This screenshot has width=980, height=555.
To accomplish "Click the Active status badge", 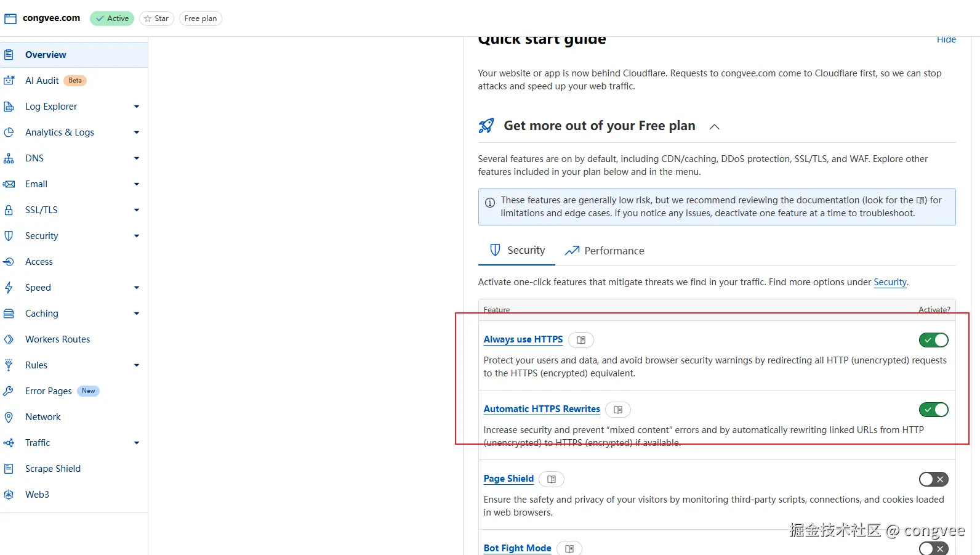I will click(112, 18).
